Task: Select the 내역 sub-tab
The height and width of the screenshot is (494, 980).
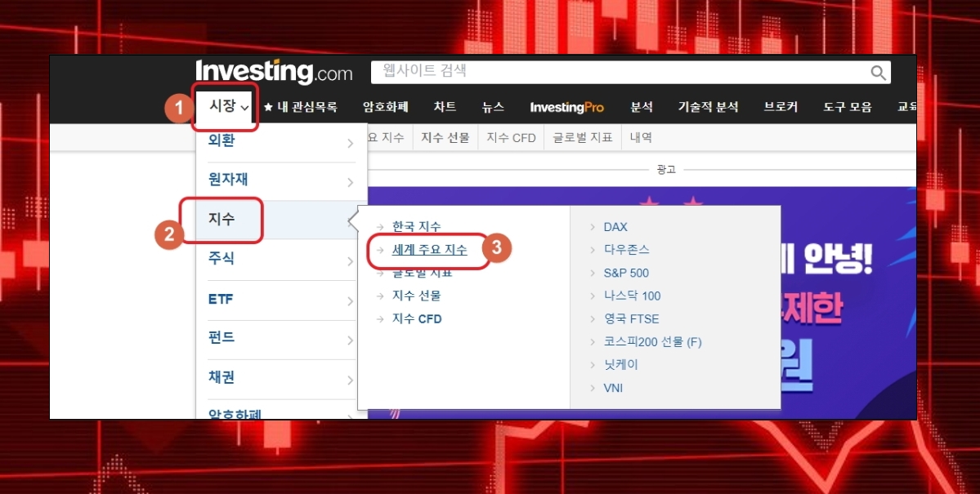Action: coord(641,138)
